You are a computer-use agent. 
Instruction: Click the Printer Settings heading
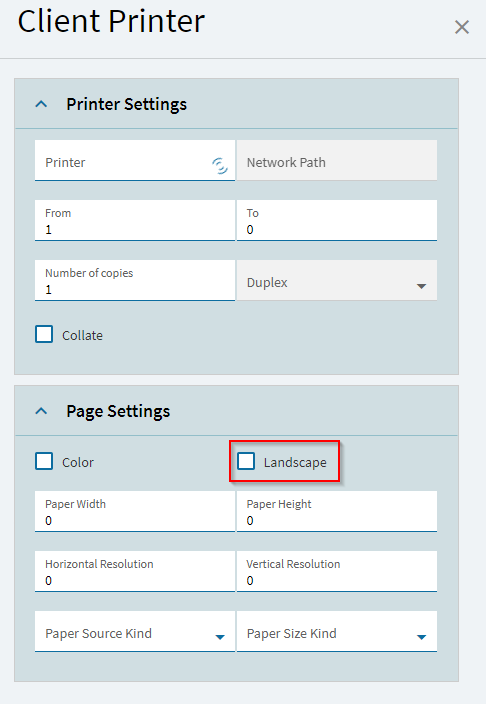127,104
